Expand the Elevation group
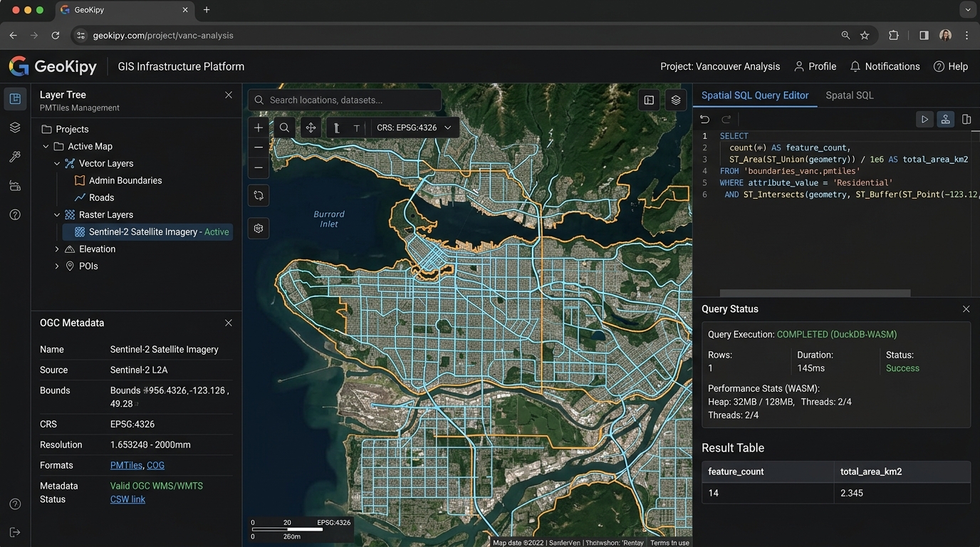The width and height of the screenshot is (980, 547). (x=57, y=249)
